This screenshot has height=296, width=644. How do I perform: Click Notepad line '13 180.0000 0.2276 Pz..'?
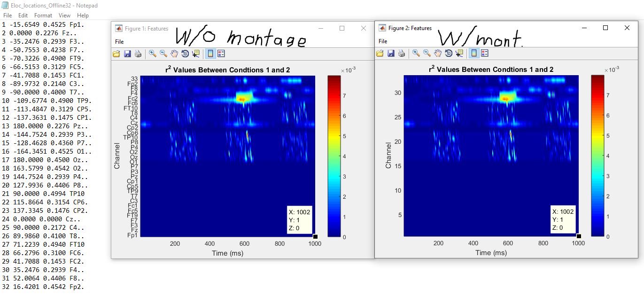pyautogui.click(x=47, y=126)
